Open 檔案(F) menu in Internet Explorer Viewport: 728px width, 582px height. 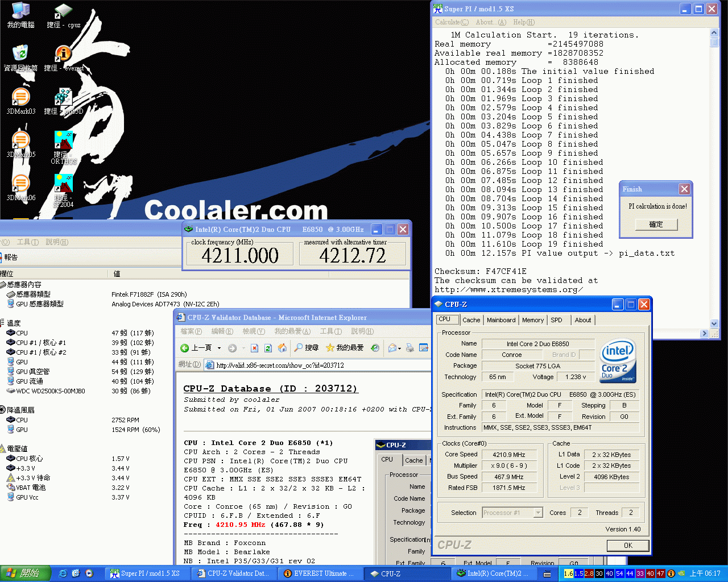[191, 331]
